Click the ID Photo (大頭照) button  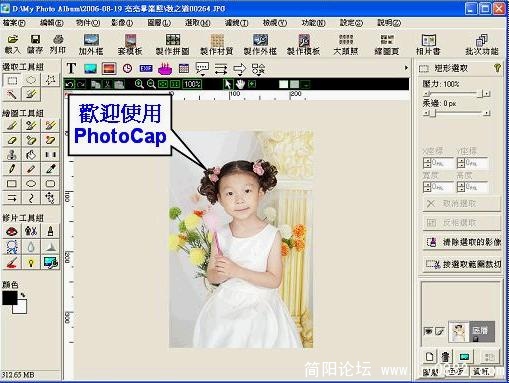click(346, 44)
